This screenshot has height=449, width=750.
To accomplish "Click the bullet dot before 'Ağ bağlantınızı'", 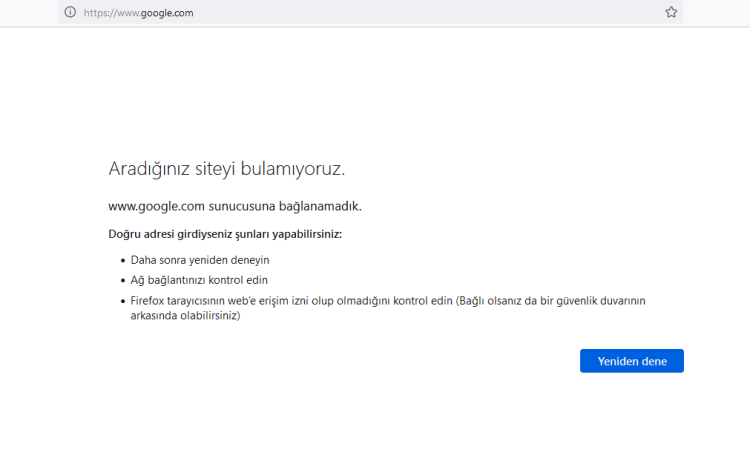I will (122, 281).
